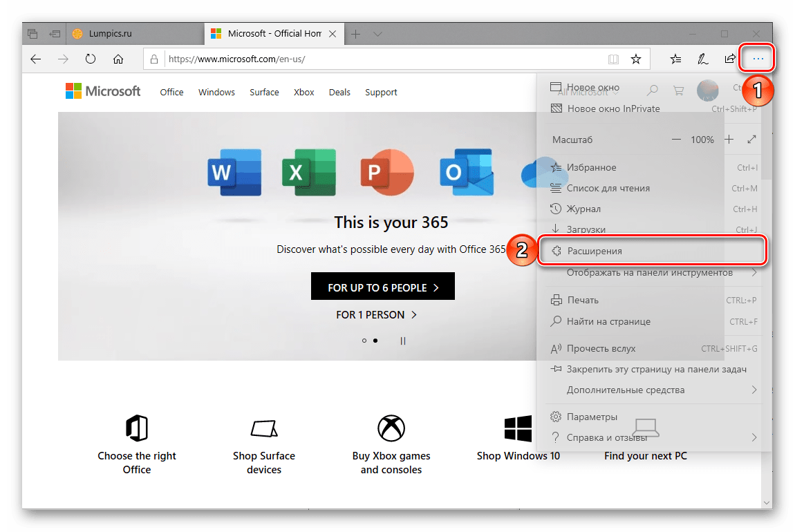Open the Favorites hub icon
The image size is (795, 532).
675,59
